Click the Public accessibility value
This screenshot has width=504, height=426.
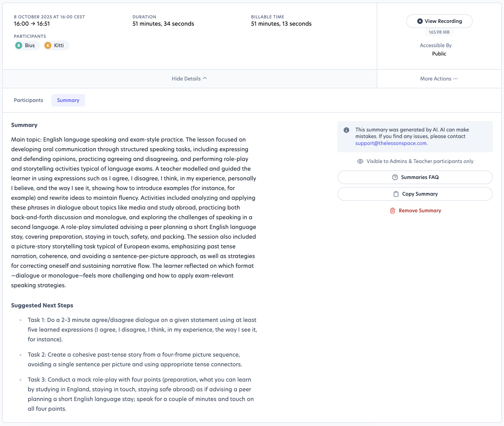click(x=439, y=54)
